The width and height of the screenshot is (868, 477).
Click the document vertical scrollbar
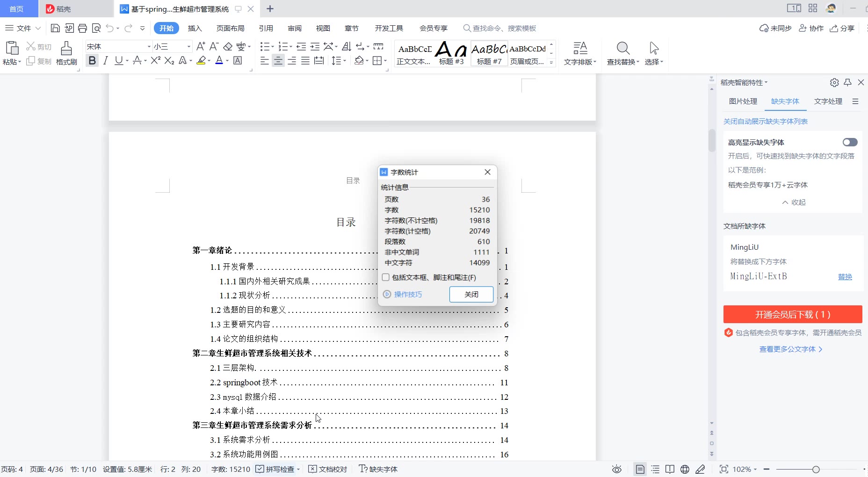point(712,141)
